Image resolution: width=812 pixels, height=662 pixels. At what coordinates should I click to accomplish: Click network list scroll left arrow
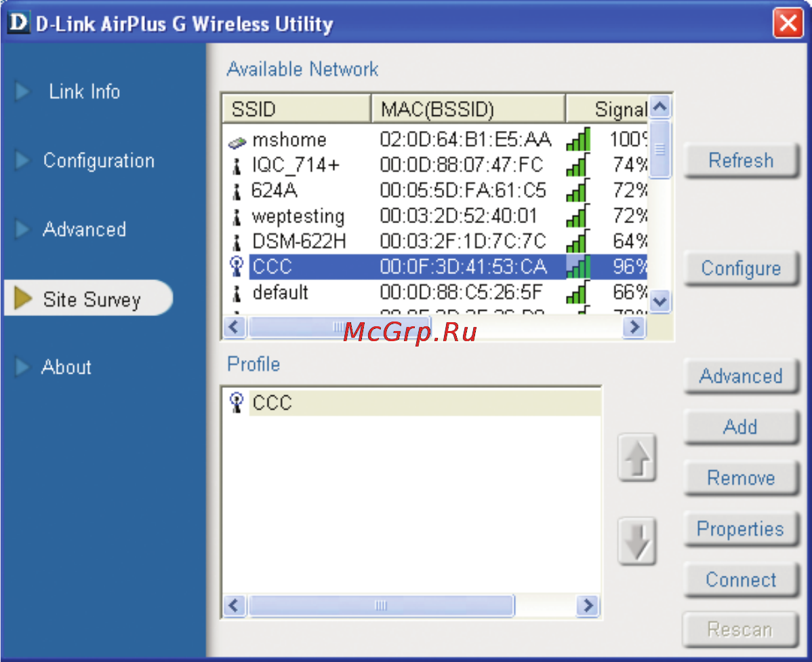[235, 327]
